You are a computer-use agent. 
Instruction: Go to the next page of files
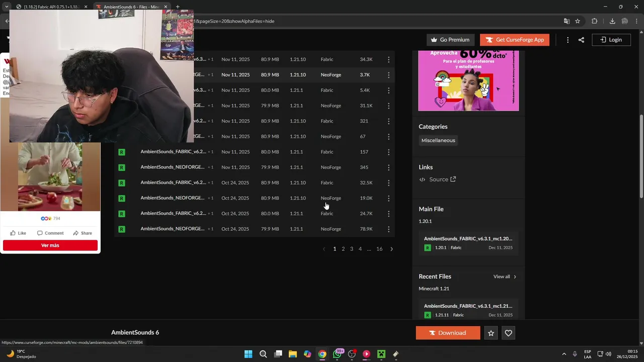pyautogui.click(x=391, y=249)
